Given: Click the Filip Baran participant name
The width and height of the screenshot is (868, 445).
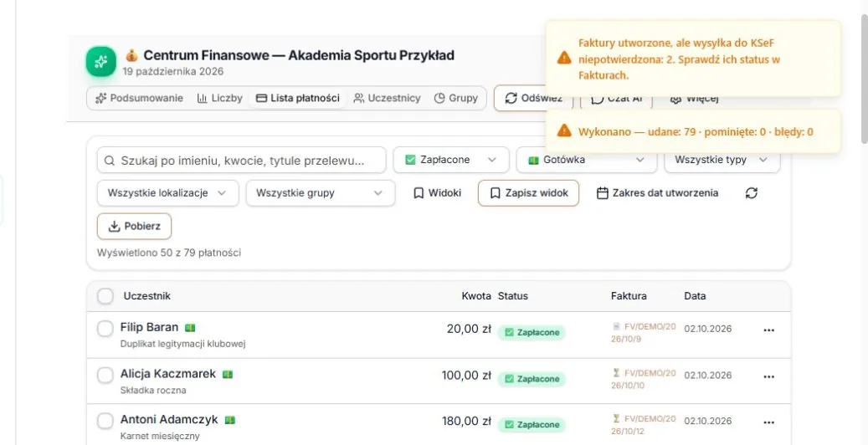Looking at the screenshot, I should 150,327.
